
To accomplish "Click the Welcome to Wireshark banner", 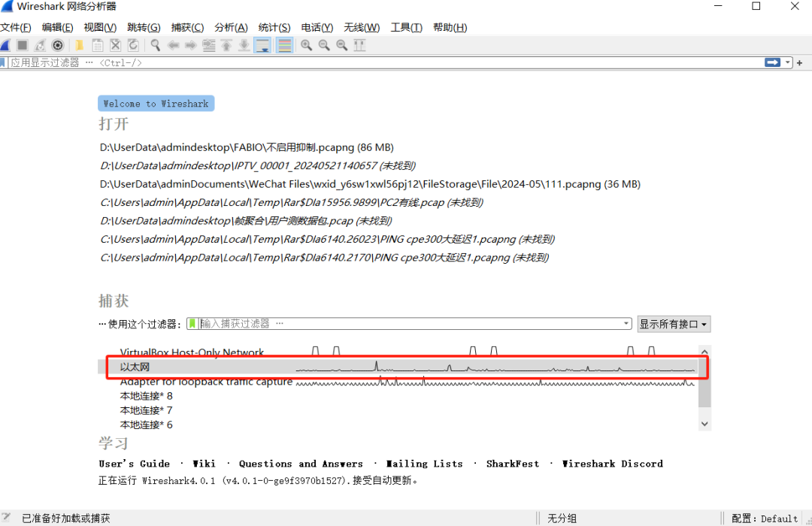I will tap(156, 104).
